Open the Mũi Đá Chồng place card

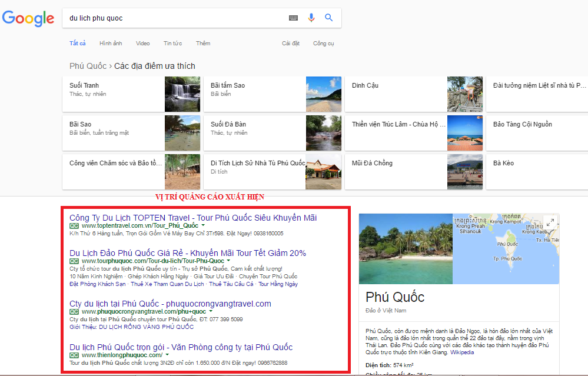tap(414, 172)
